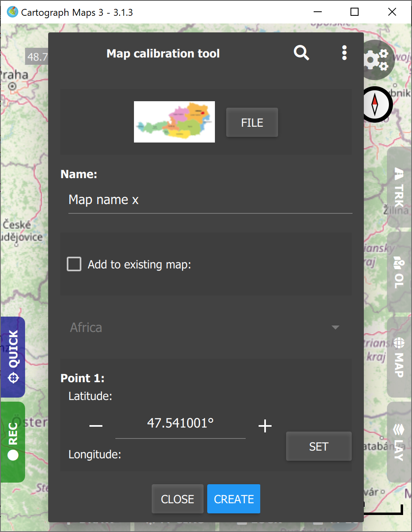This screenshot has width=412, height=532.
Task: Increase latitude with the plus stepper
Action: click(x=265, y=426)
